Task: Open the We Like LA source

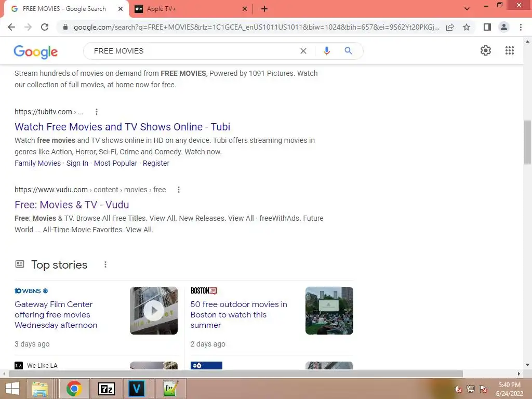Action: pyautogui.click(x=36, y=365)
